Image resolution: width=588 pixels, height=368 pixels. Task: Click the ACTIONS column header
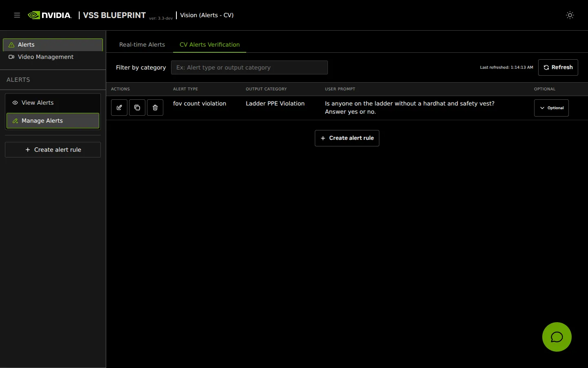point(120,89)
